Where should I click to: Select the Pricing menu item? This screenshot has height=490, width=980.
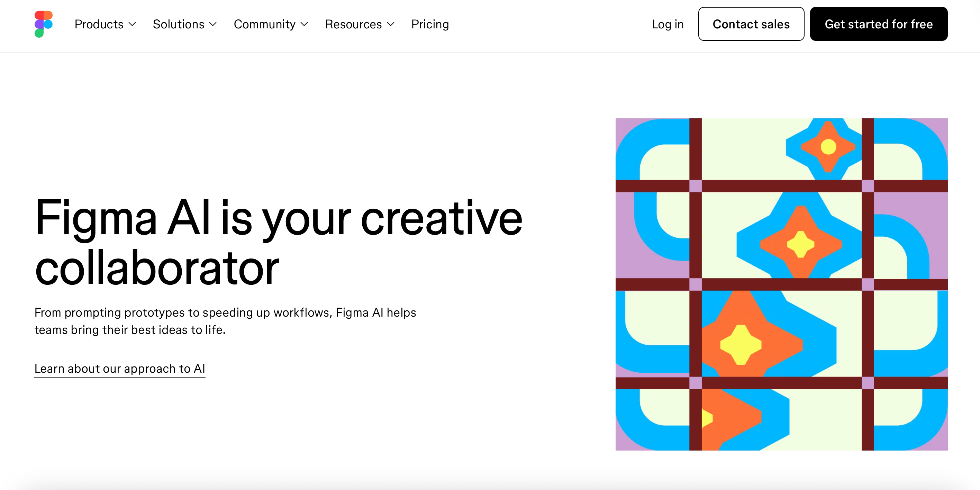[x=430, y=24]
